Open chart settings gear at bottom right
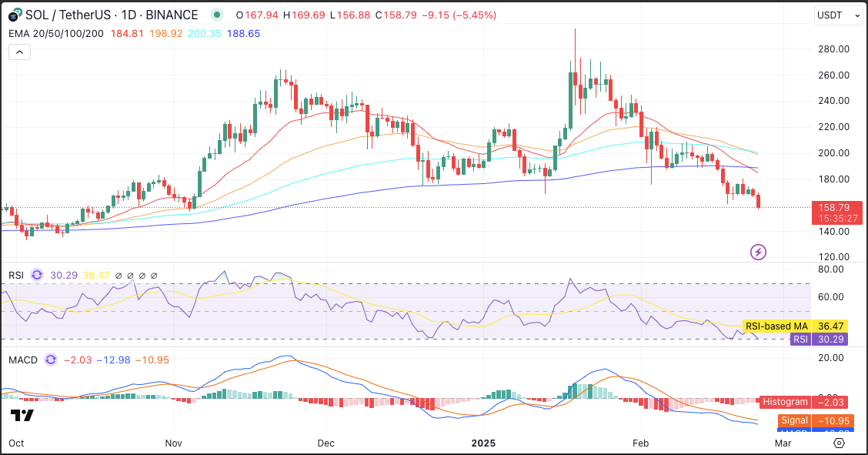 click(840, 443)
